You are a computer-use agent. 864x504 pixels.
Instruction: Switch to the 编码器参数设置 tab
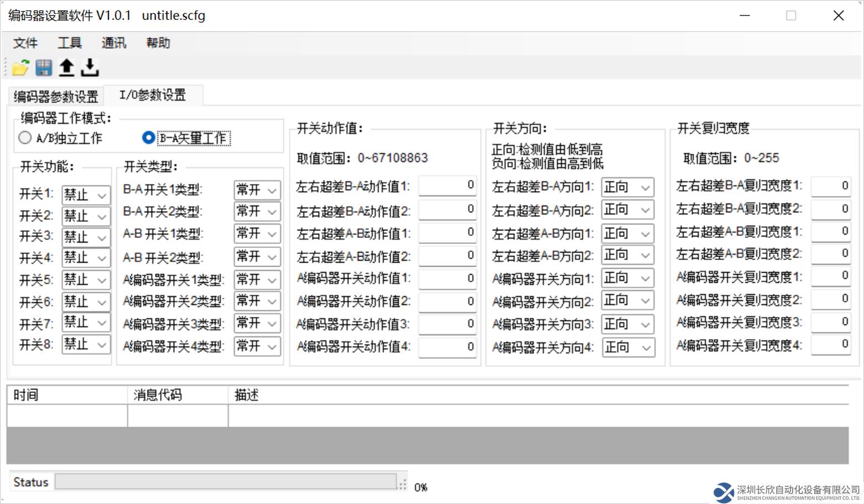tap(56, 97)
